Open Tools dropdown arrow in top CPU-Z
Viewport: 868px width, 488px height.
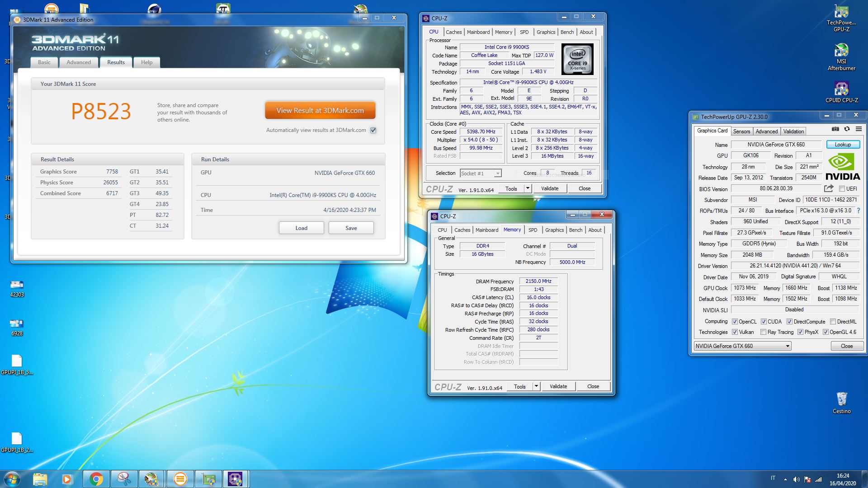click(528, 188)
